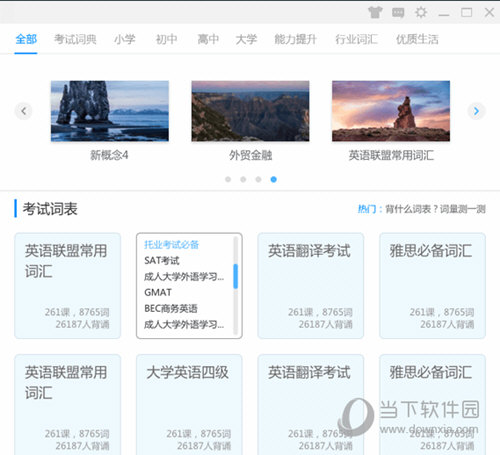
Task: Open the 小学 tab
Action: pos(125,39)
